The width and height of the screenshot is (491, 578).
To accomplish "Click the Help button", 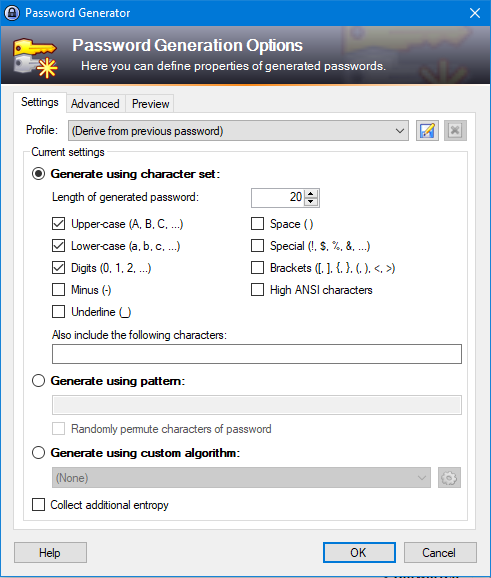I will (x=51, y=552).
